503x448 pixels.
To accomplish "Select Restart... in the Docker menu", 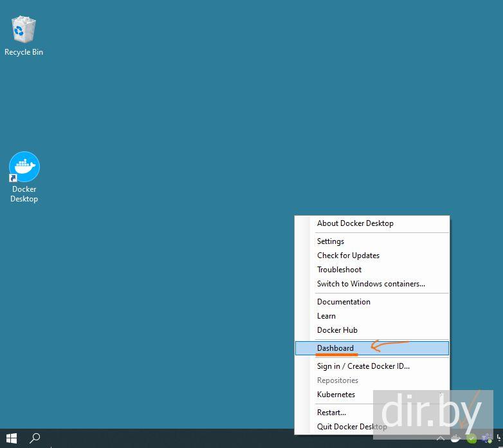I will 372,413.
